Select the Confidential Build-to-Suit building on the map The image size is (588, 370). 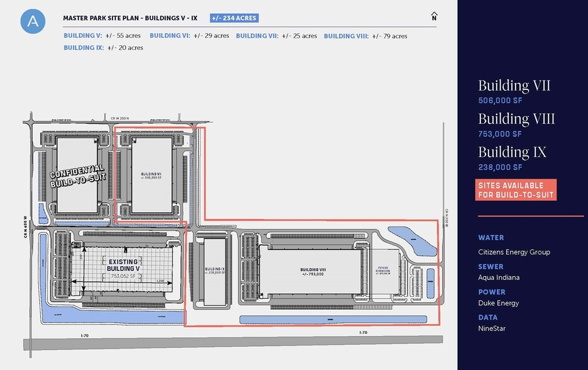pos(77,175)
